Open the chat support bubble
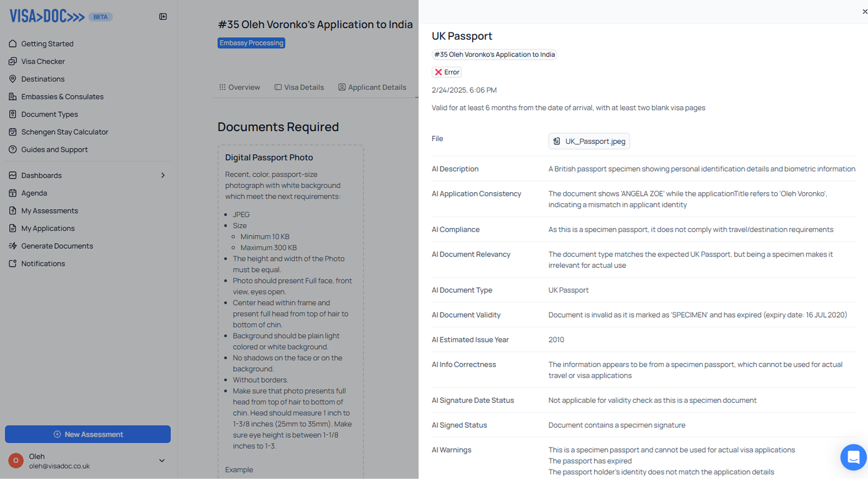The width and height of the screenshot is (868, 479). pyautogui.click(x=853, y=457)
